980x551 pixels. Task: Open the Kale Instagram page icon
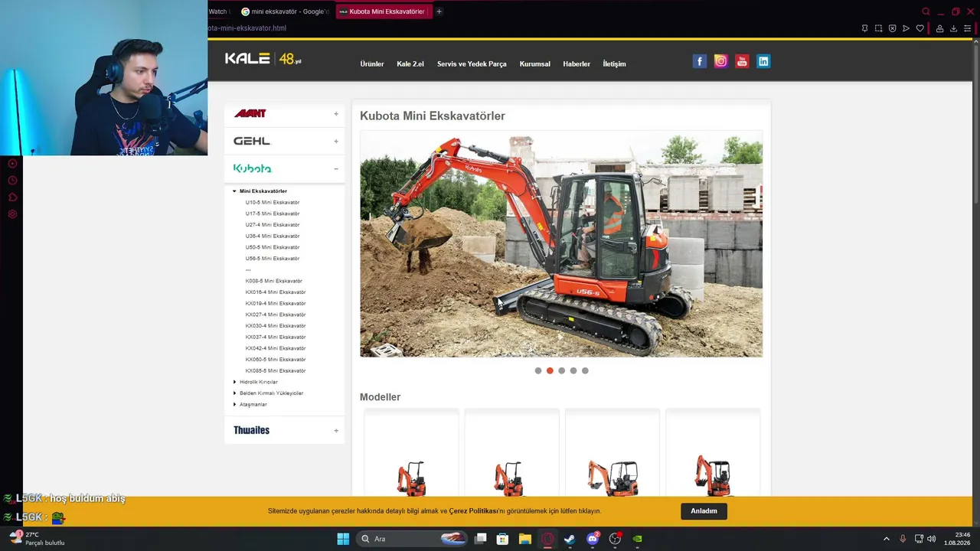pos(720,61)
